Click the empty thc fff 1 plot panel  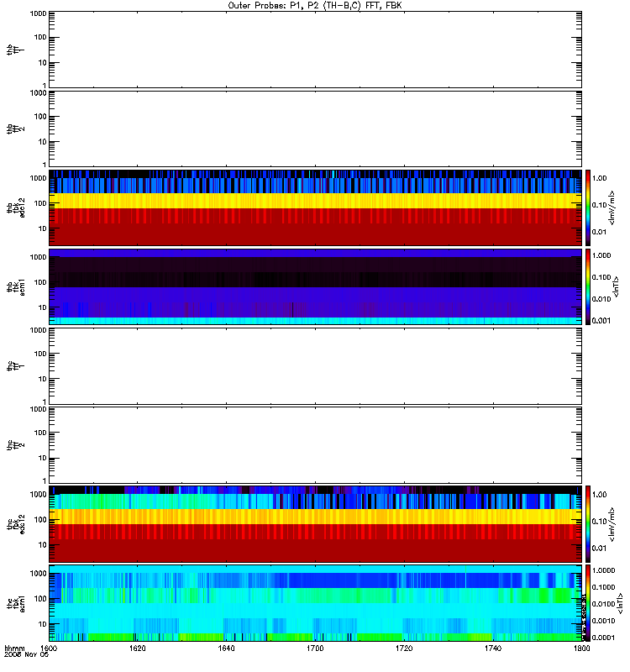coord(316,366)
